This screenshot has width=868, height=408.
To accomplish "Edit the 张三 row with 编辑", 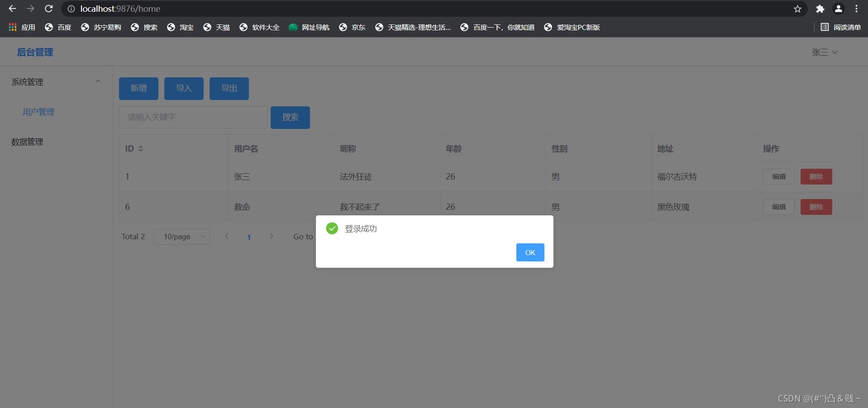I will pyautogui.click(x=778, y=177).
